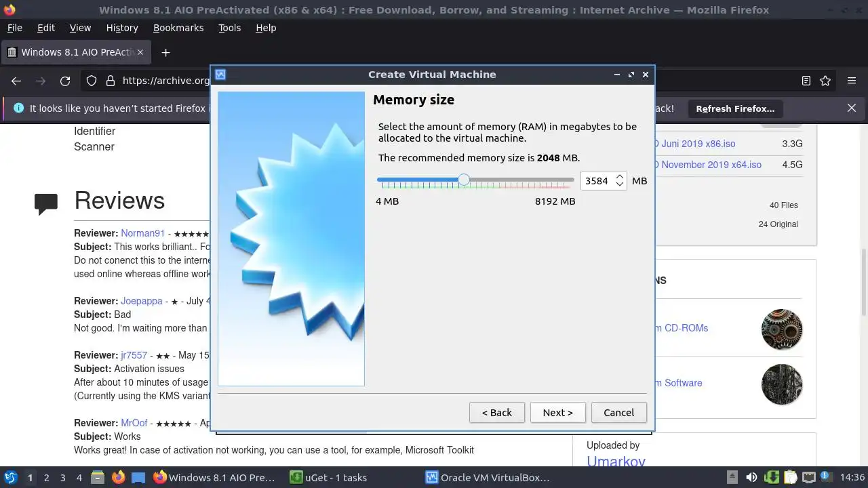Screen dimensions: 868x488
Task: Click the site security padlock icon
Action: [111, 81]
